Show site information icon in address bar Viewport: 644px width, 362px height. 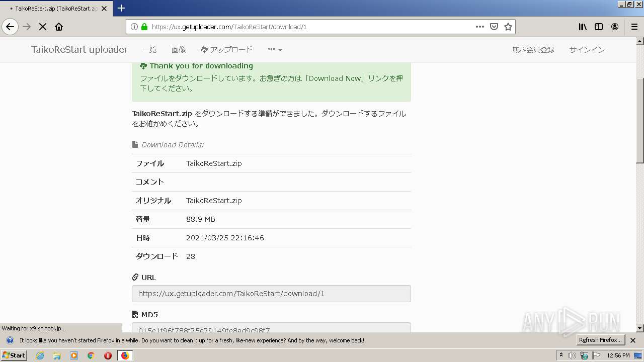(134, 27)
